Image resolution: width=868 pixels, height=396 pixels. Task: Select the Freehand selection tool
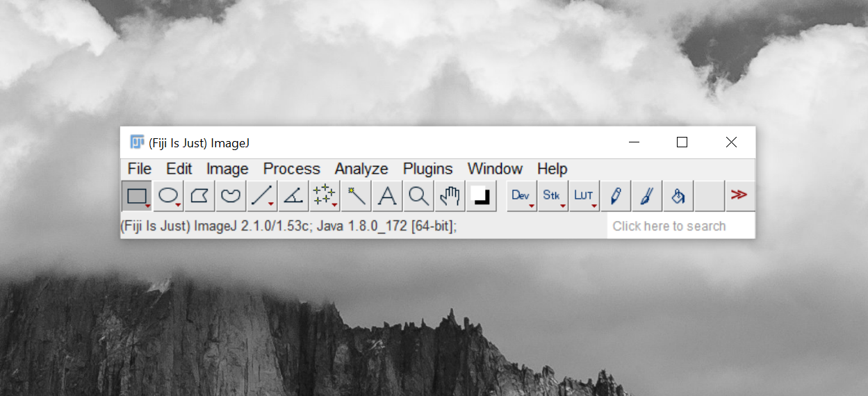(x=231, y=196)
